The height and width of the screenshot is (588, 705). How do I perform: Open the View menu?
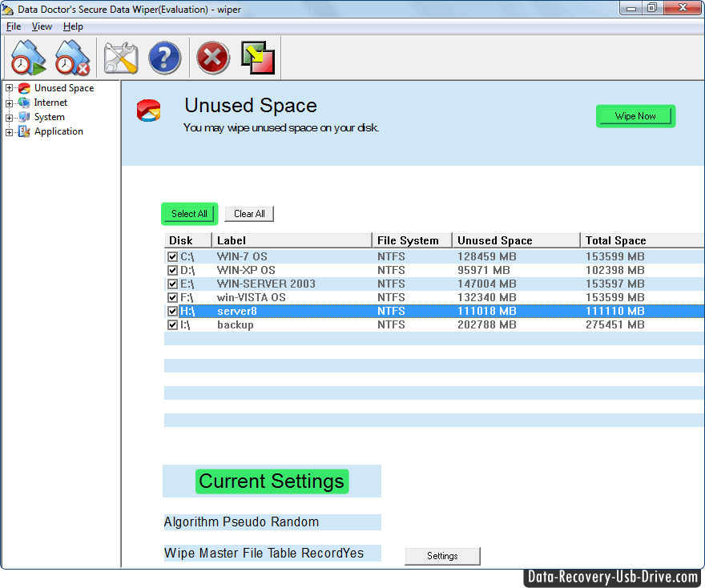click(42, 26)
